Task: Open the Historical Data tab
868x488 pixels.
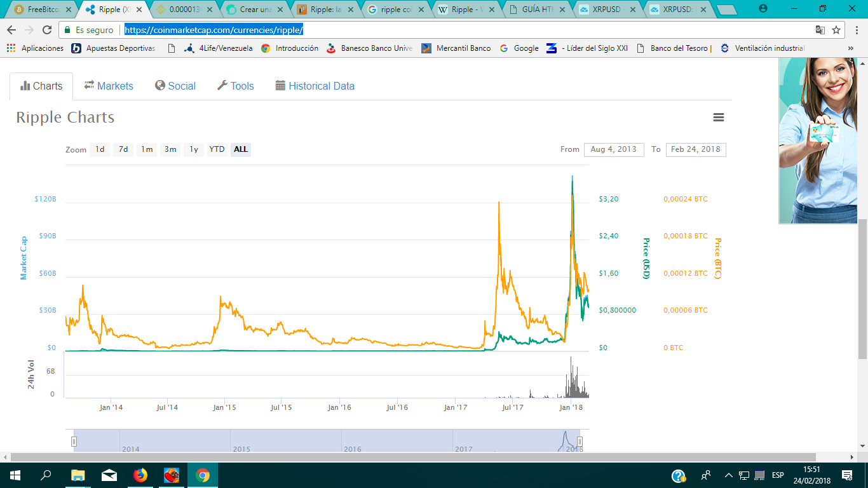Action: [x=315, y=86]
